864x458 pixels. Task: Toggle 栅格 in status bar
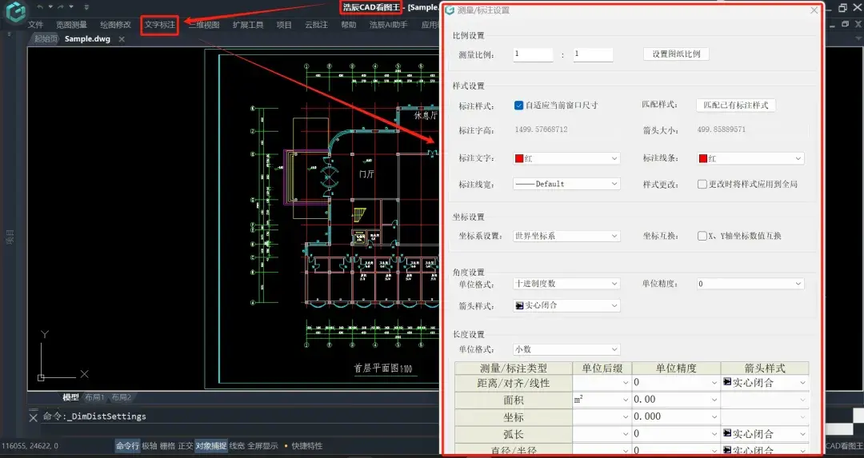[168, 446]
